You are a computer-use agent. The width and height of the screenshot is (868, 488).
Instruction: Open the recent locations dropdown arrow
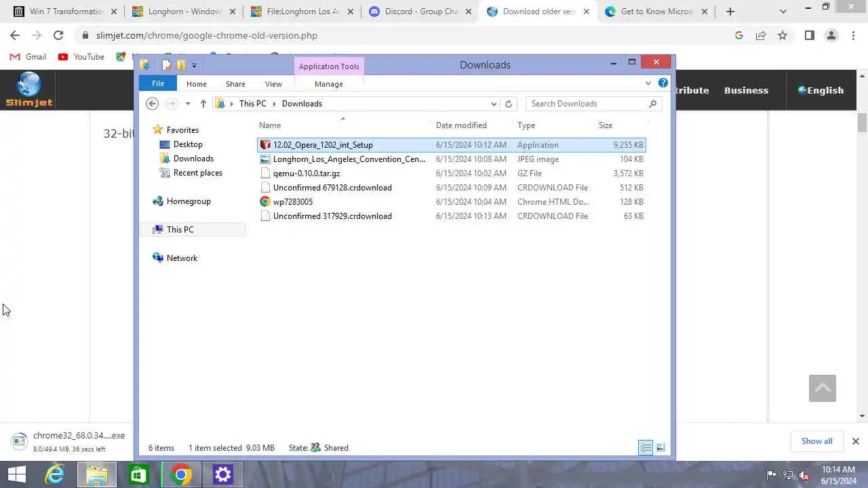point(188,104)
